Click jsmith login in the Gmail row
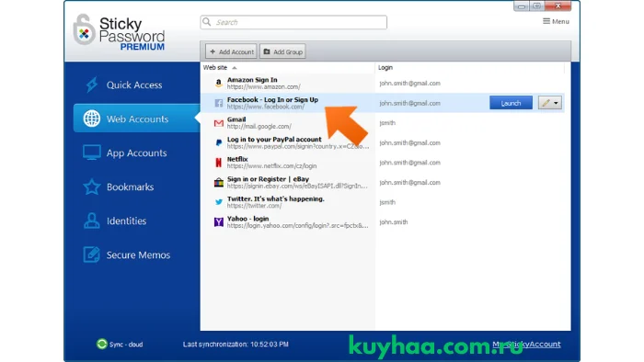Viewport: 644px width, 362px height. pyautogui.click(x=387, y=122)
